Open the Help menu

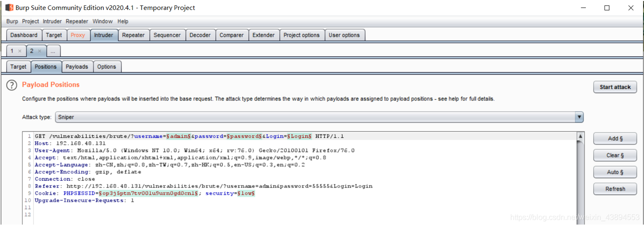[x=123, y=21]
